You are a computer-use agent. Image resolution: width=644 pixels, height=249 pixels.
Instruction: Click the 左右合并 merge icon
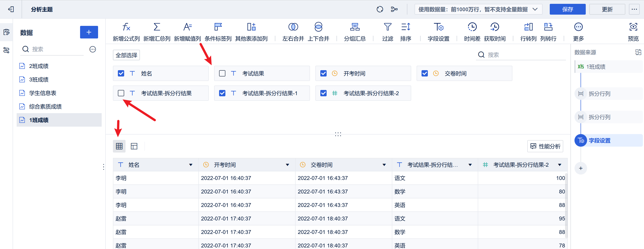293,31
